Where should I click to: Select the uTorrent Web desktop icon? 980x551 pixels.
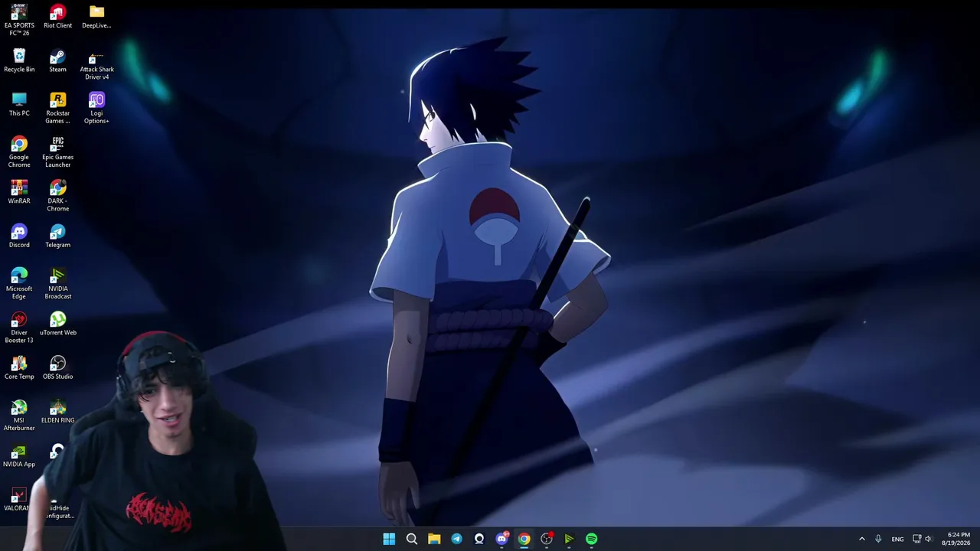click(x=57, y=324)
